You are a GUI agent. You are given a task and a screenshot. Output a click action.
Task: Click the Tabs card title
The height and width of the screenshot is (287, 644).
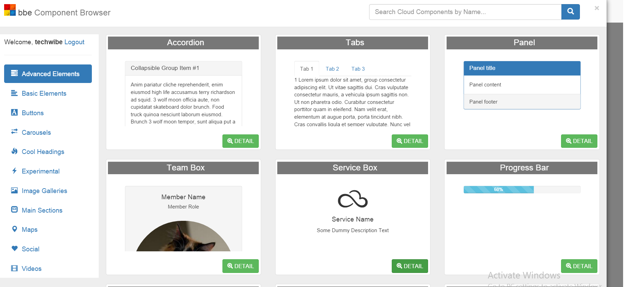(355, 43)
